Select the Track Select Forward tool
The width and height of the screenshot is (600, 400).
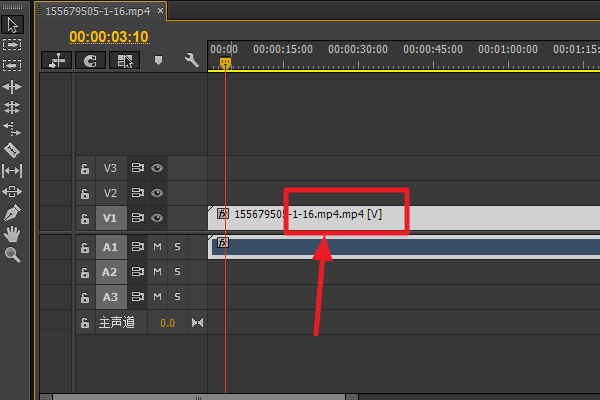click(x=12, y=44)
